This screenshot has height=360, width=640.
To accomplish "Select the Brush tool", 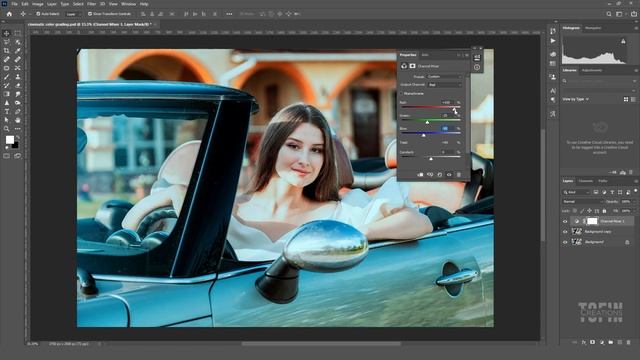I will click(x=7, y=77).
